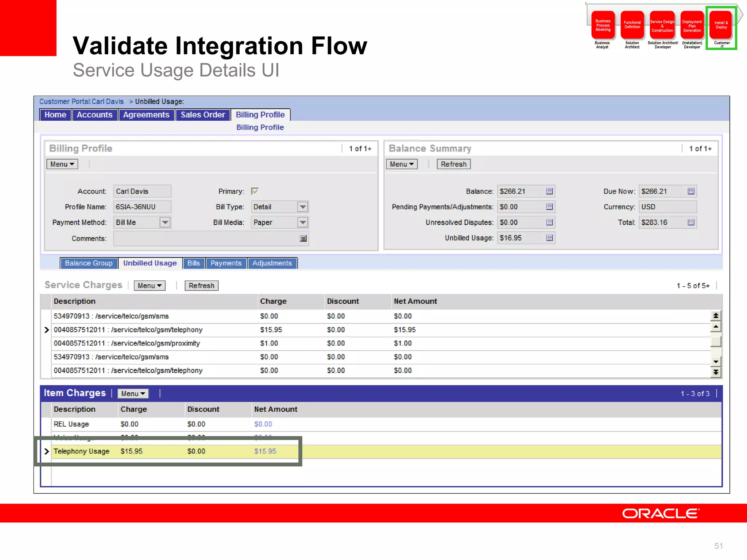
Task: Open the Payments subtab
Action: coord(226,263)
